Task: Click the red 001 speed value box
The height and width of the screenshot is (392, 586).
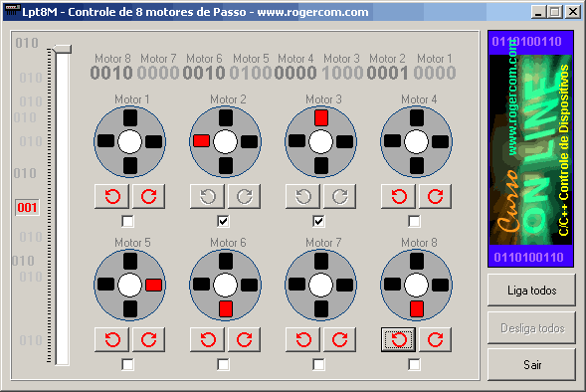Action: point(27,207)
